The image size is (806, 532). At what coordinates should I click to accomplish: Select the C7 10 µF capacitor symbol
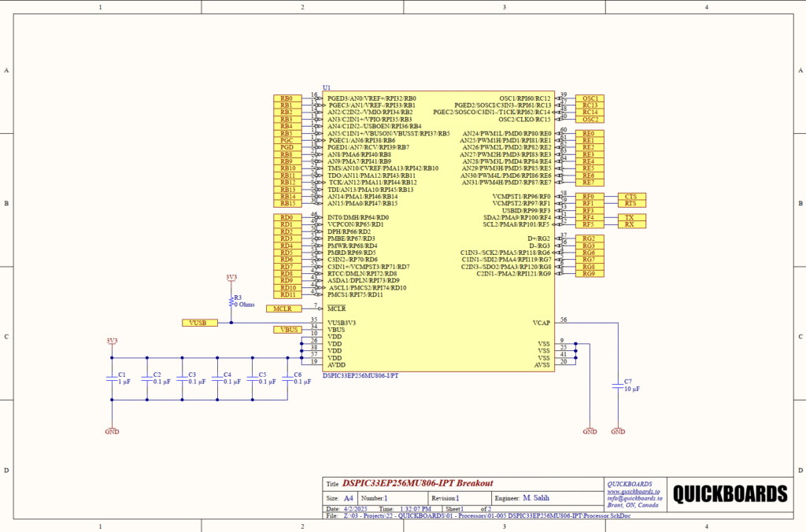pyautogui.click(x=617, y=386)
